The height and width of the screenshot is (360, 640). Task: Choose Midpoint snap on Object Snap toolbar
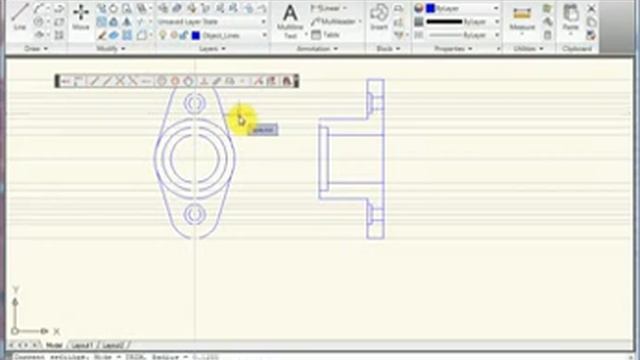tap(107, 81)
